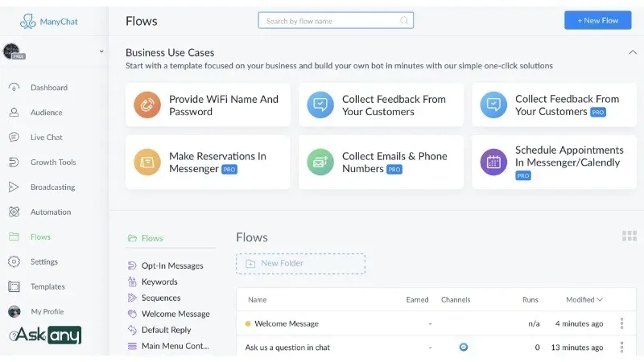Image resolution: width=644 pixels, height=362 pixels.
Task: Click the Welcome Message icon in list
Action: (x=132, y=314)
